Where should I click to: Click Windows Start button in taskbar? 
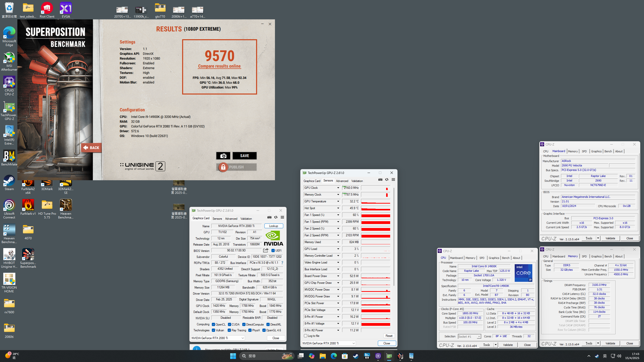[x=233, y=356]
